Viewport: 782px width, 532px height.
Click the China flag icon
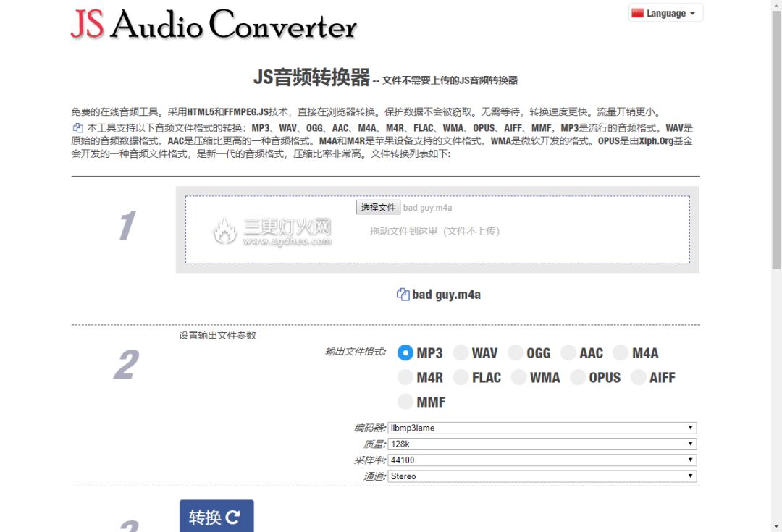click(x=637, y=13)
